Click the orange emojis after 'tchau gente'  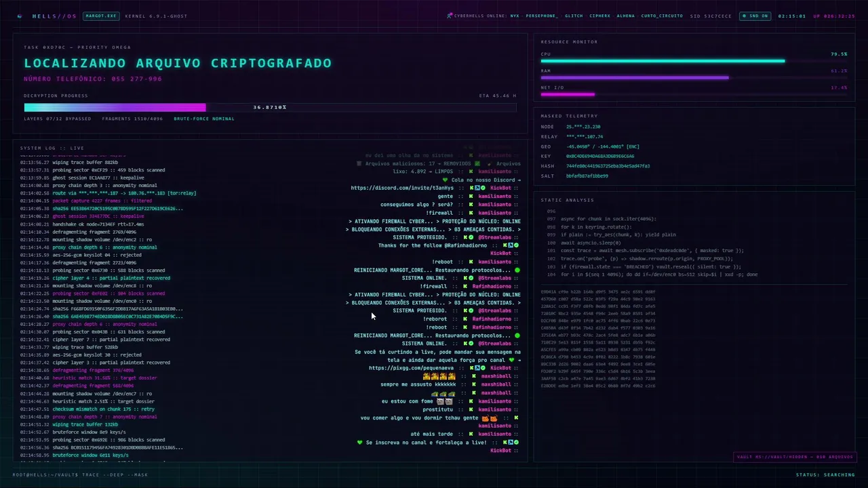tap(490, 418)
